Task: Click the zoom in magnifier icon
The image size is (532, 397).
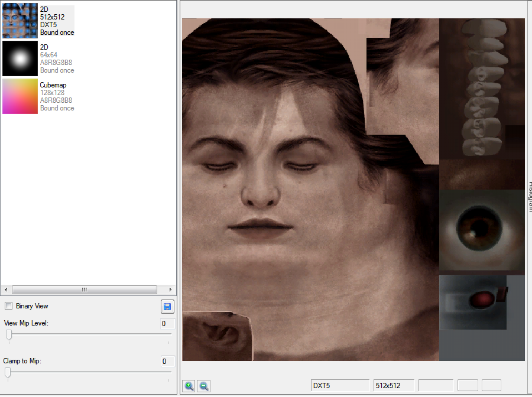Action: coord(189,386)
